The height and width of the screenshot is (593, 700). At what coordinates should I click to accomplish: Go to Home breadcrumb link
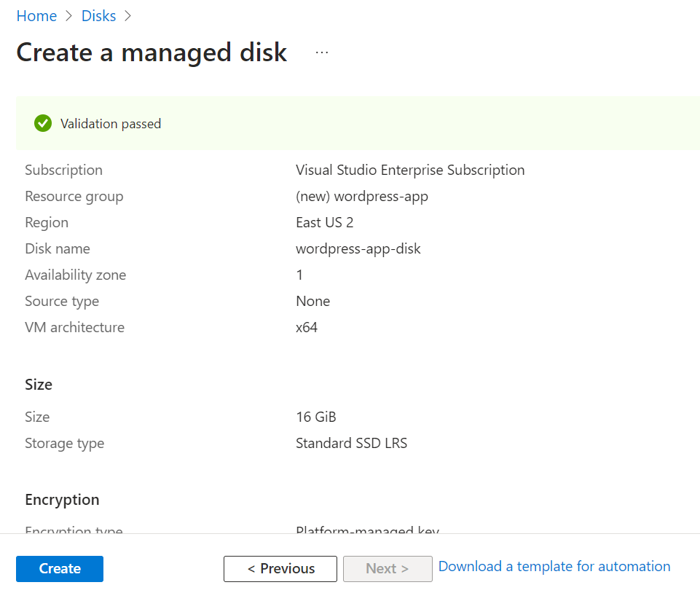(36, 16)
